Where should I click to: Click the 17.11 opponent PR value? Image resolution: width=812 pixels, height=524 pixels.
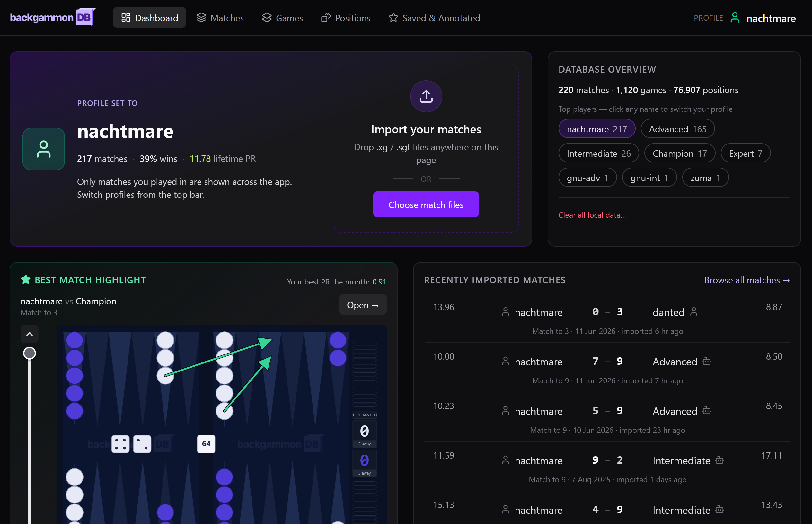[772, 455]
